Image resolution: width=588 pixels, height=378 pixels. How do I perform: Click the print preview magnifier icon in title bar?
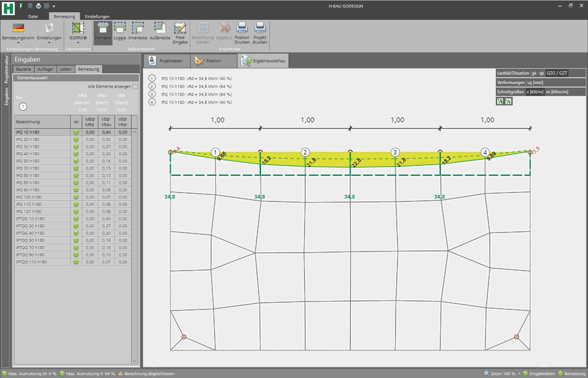30,6
